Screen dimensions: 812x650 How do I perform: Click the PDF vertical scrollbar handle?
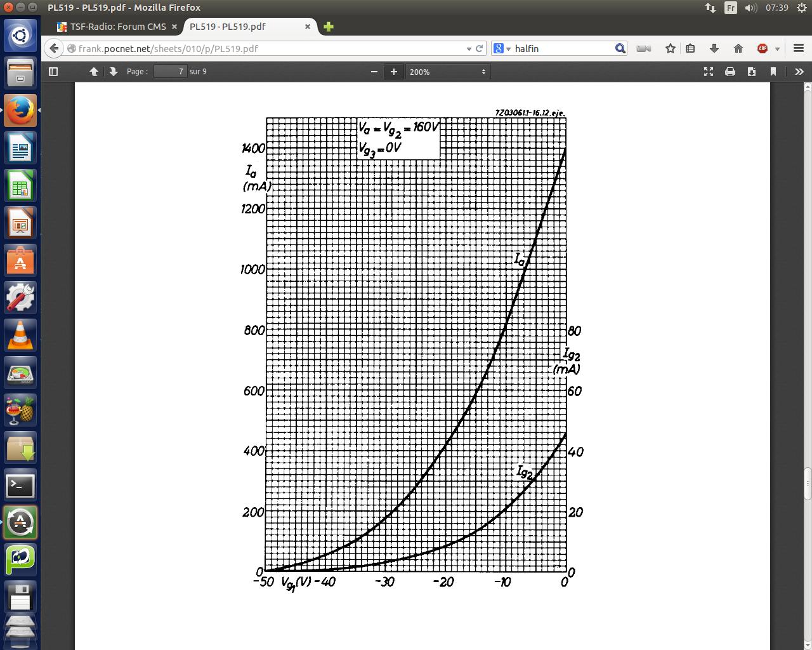point(808,484)
